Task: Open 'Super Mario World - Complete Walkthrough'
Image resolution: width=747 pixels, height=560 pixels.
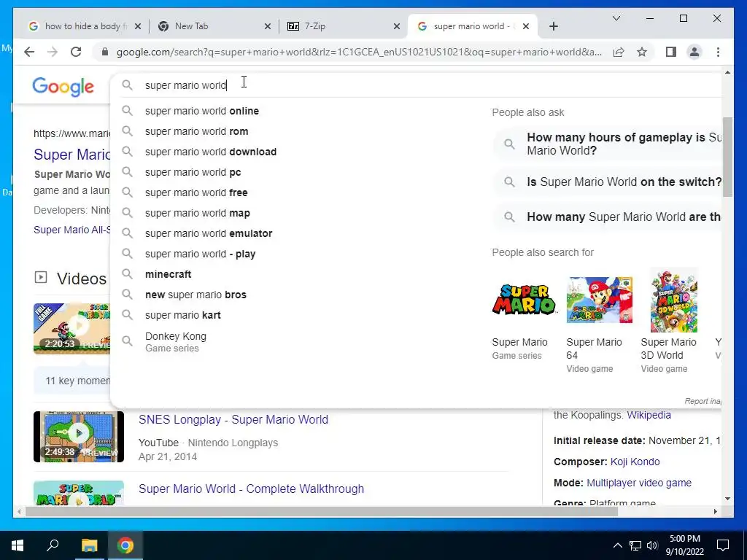Action: coord(251,489)
